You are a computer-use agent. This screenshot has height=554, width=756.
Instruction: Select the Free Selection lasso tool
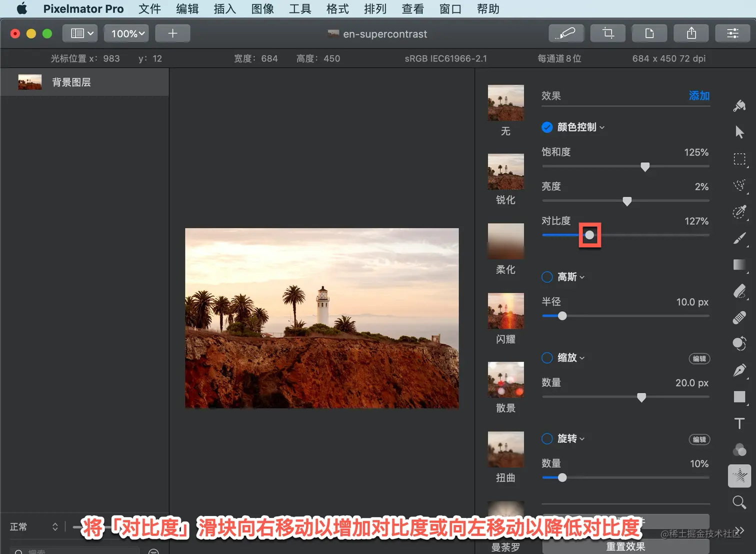(x=739, y=186)
